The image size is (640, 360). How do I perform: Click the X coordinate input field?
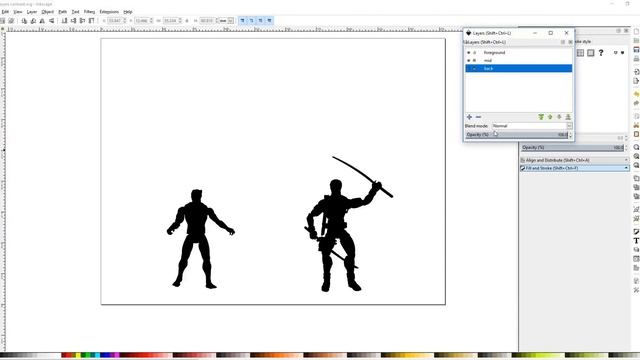(117, 20)
